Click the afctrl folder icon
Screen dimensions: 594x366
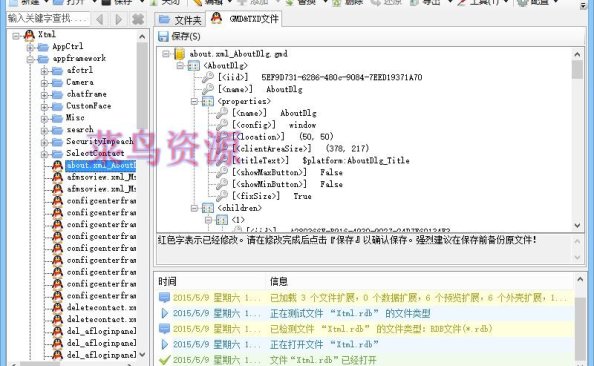pyautogui.click(x=57, y=71)
